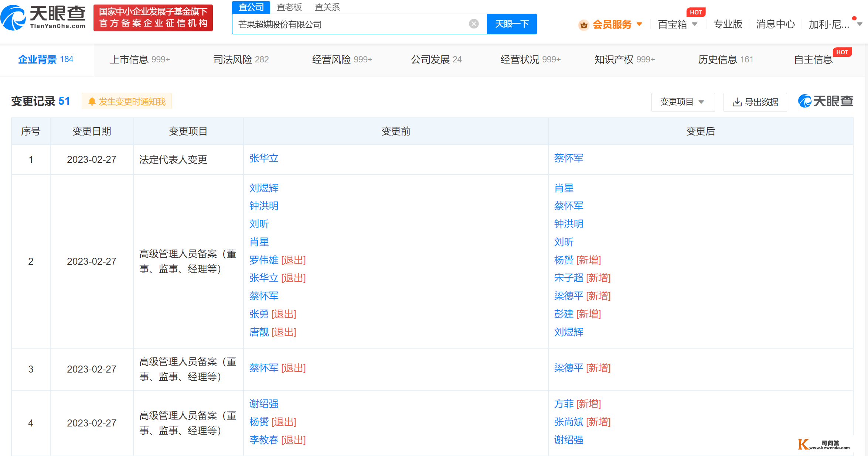Screen dimensions: 868x456
Task: Open 罗伟雄 link marked 退出
Action: [x=264, y=260]
